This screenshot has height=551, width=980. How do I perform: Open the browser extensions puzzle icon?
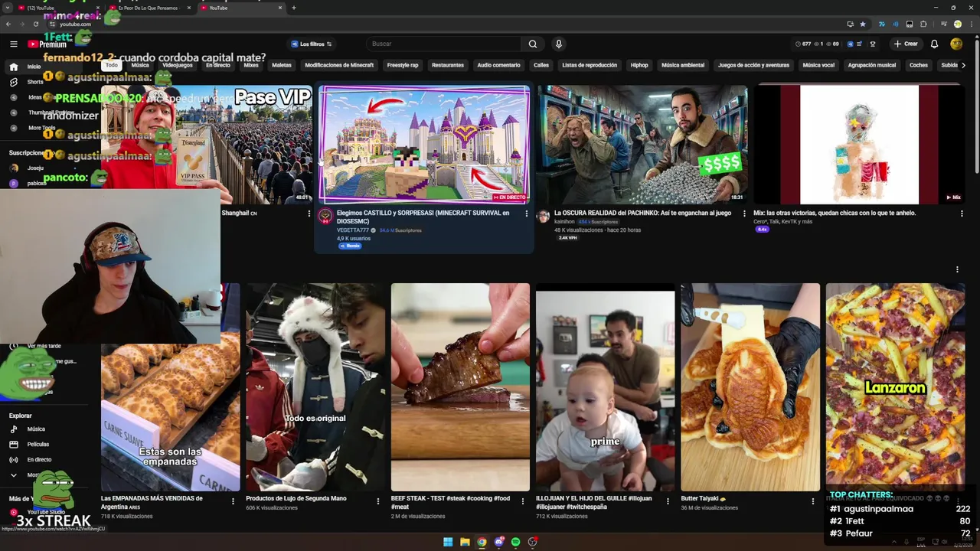[x=923, y=24]
